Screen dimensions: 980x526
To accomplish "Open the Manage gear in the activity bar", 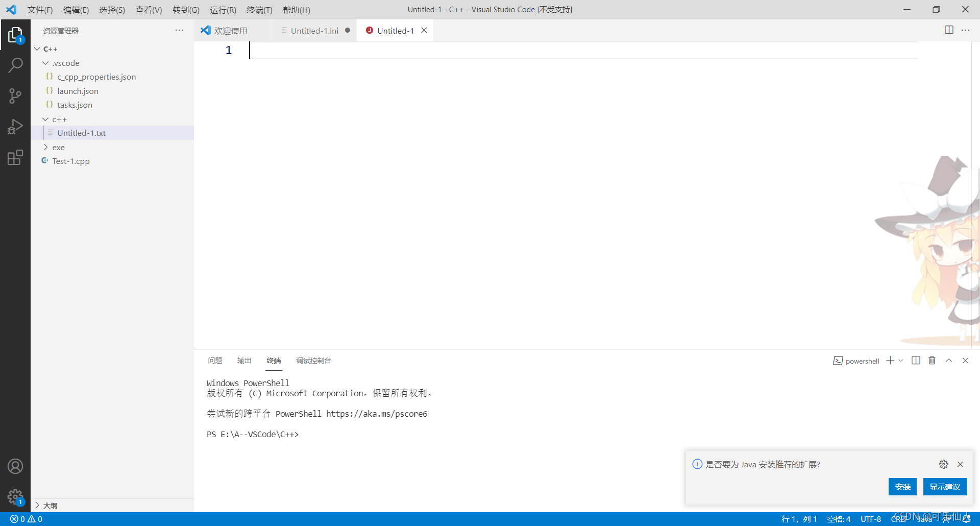I will coord(15,497).
